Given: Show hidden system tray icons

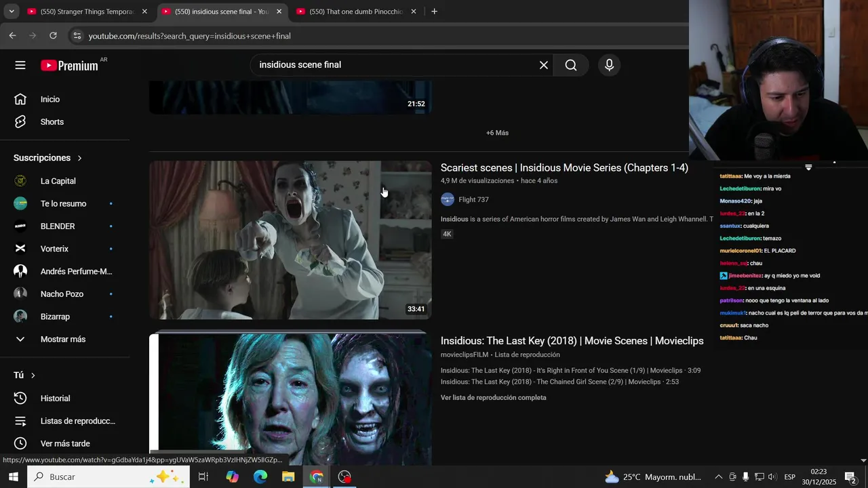Looking at the screenshot, I should pyautogui.click(x=719, y=477).
